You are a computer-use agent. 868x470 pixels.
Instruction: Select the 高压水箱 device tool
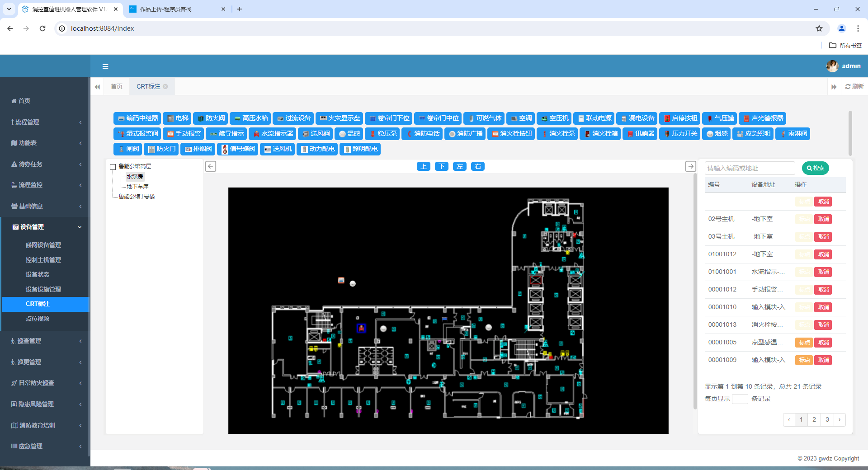point(250,118)
